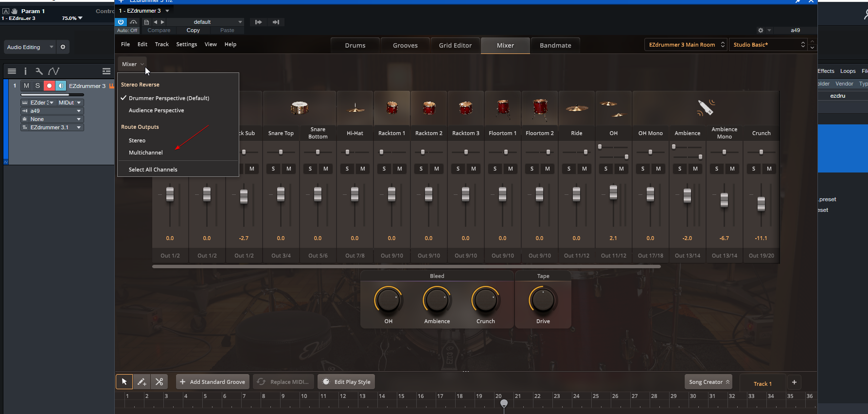This screenshot has height=414, width=868.
Task: Click the Copy button
Action: point(193,30)
